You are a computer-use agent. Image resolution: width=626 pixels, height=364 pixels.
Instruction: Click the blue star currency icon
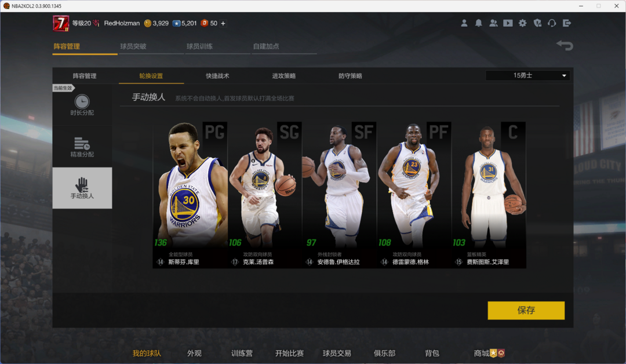pyautogui.click(x=176, y=23)
